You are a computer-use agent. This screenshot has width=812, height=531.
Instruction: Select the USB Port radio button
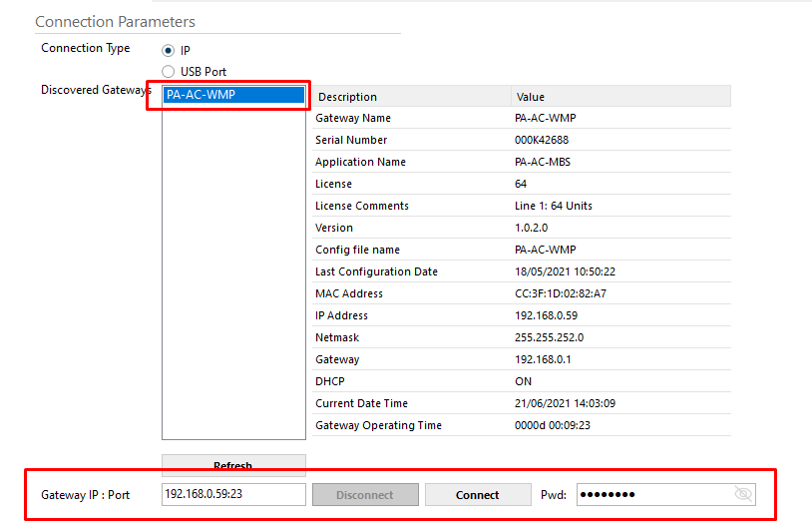point(168,72)
